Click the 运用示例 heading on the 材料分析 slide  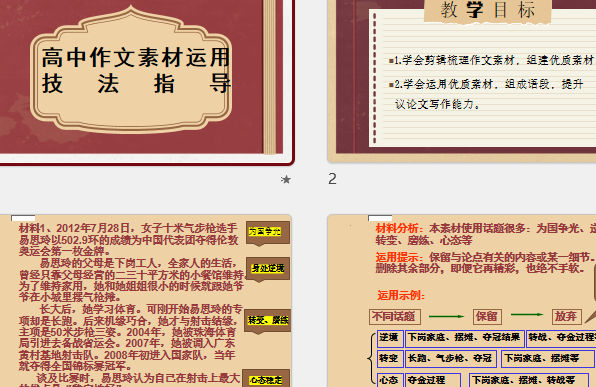pyautogui.click(x=401, y=295)
